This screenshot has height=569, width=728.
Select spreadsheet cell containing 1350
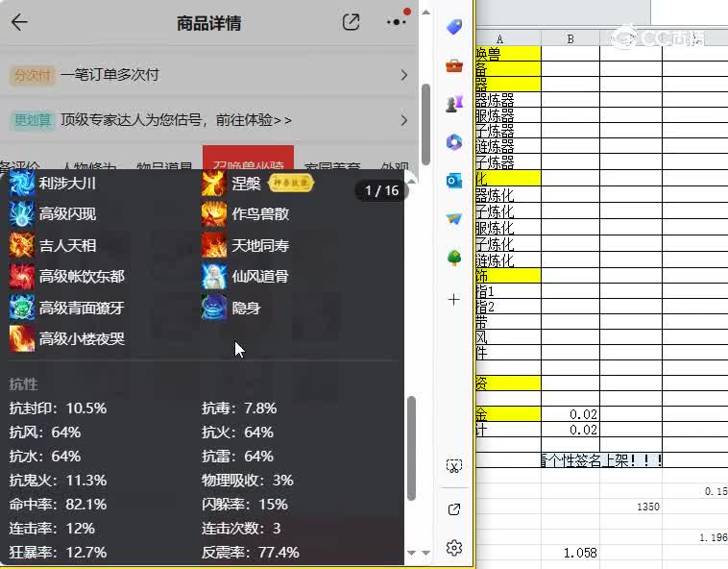(x=631, y=507)
